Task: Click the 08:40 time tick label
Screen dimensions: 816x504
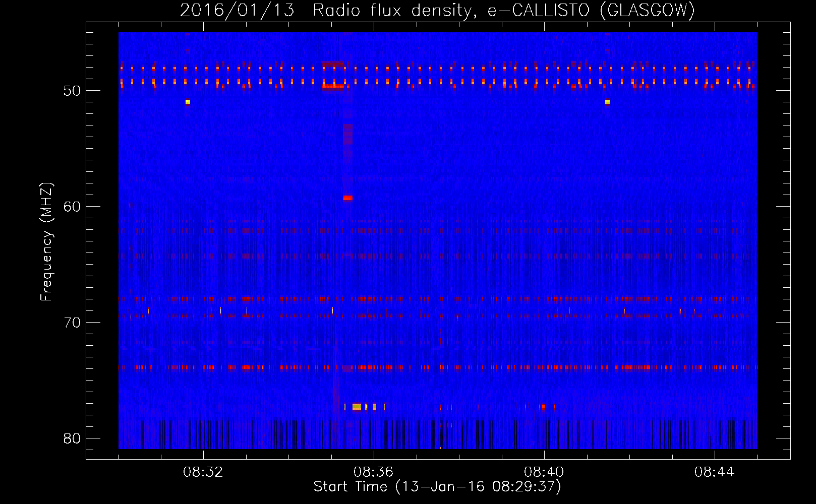Action: coord(544,472)
